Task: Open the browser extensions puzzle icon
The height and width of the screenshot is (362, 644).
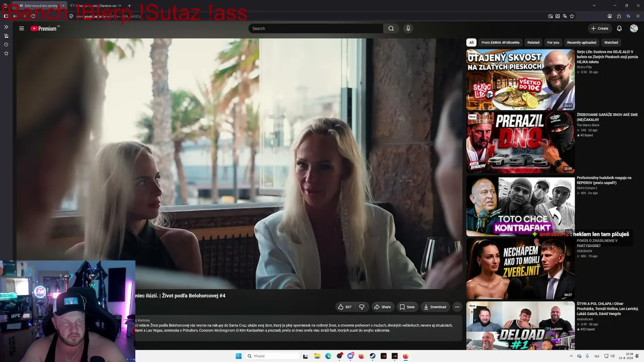Action: tap(619, 16)
